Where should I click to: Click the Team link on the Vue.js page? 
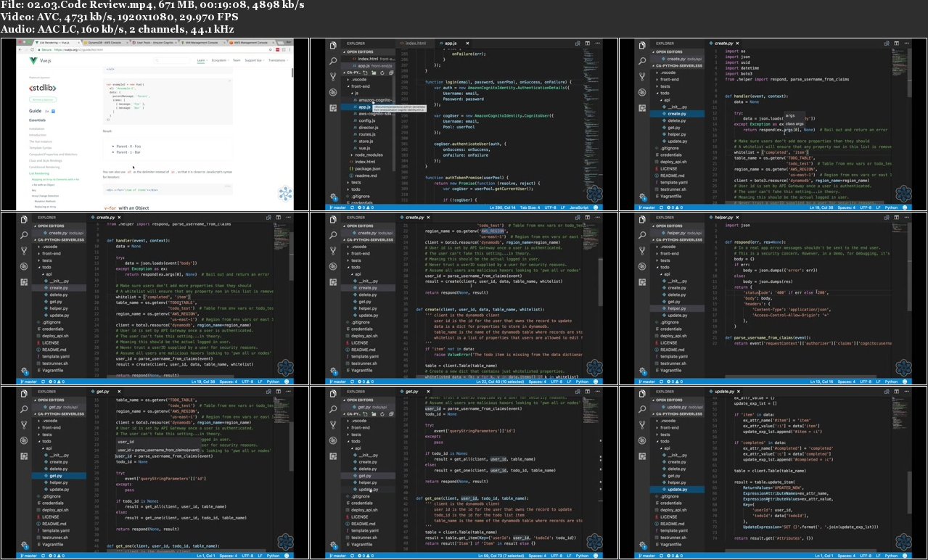tap(237, 60)
